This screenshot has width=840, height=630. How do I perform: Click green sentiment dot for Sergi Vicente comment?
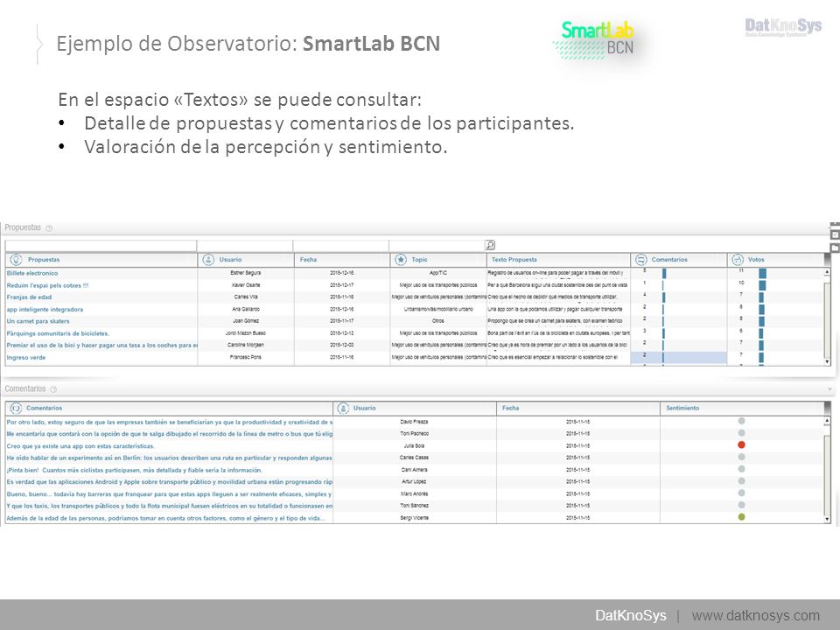click(741, 517)
